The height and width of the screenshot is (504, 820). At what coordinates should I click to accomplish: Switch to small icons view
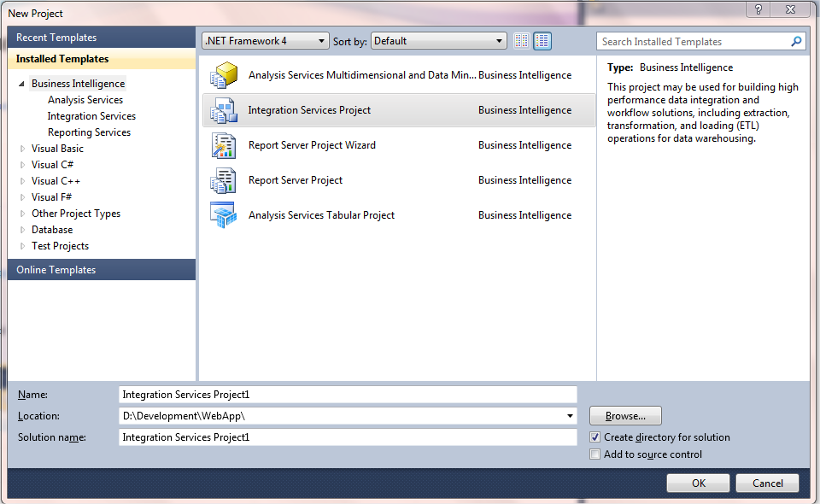[x=522, y=41]
